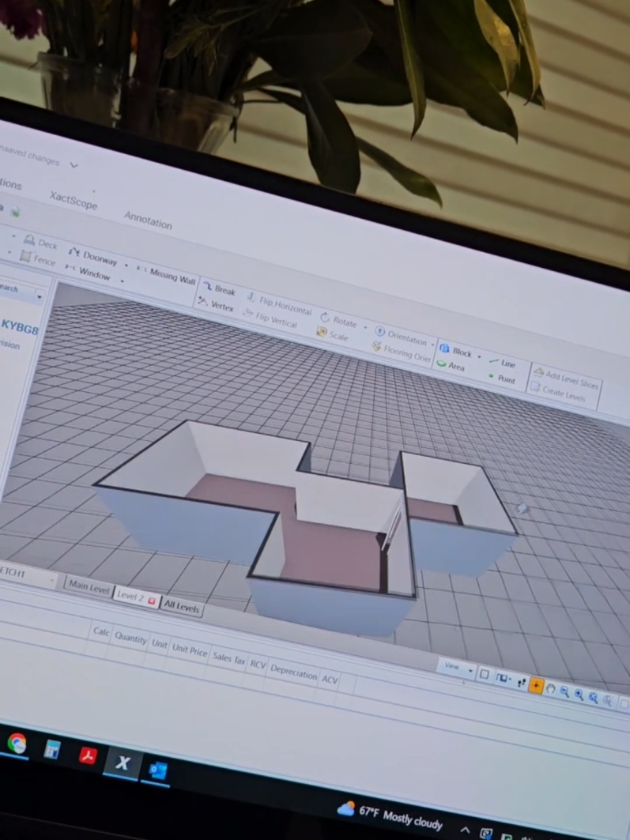Expand the Block dropdown arrow
Viewport: 630px width, 840px height.
(479, 356)
